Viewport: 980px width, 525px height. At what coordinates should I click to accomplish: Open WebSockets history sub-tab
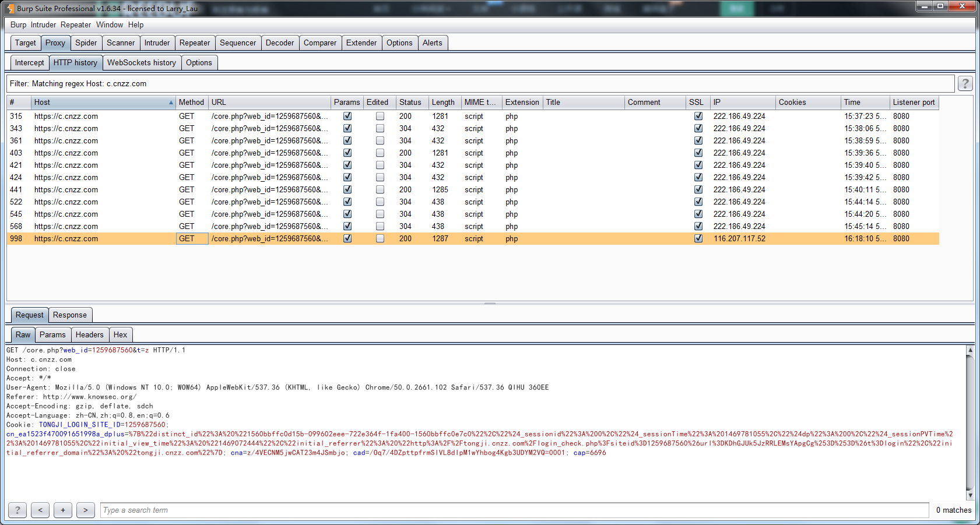tap(142, 62)
